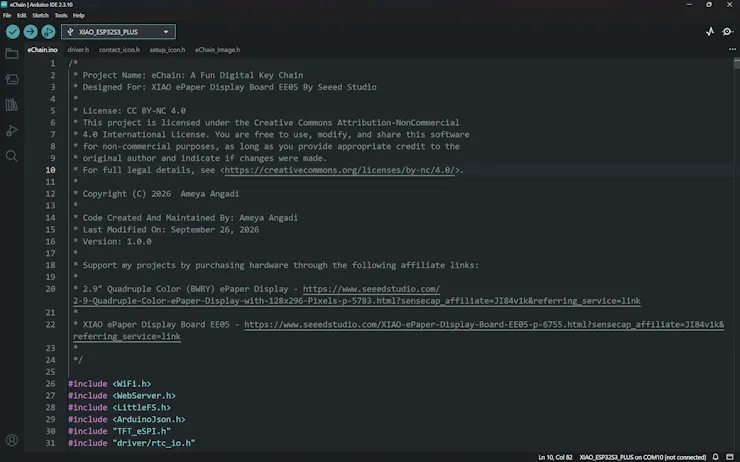Click the '#include <LittleFS.h>' line

point(119,407)
